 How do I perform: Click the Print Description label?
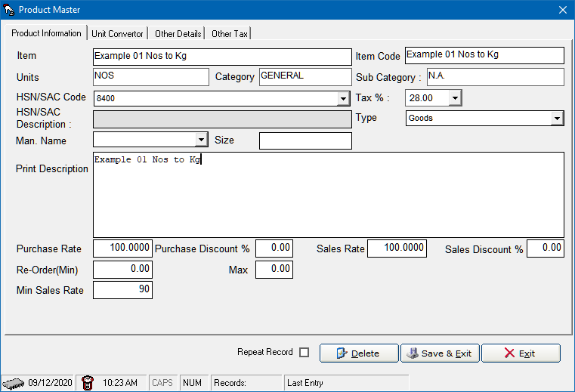tap(52, 169)
